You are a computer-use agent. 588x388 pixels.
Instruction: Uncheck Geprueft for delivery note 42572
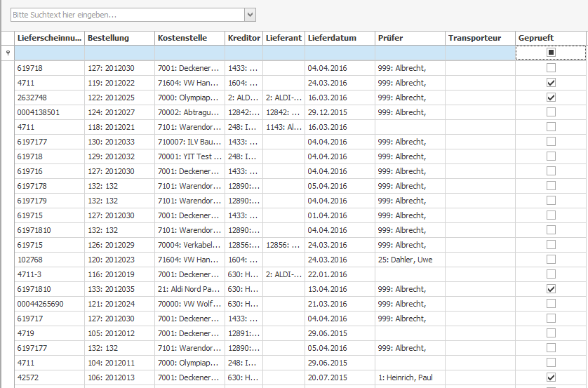pyautogui.click(x=551, y=377)
